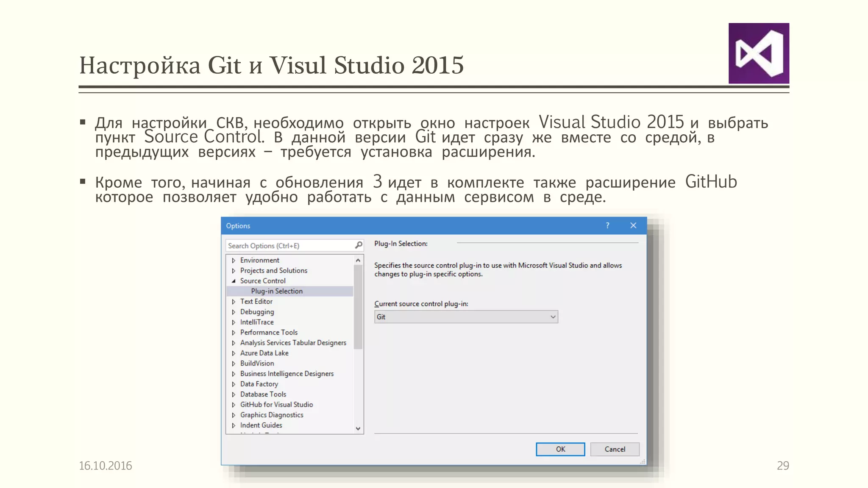This screenshot has width=868, height=488.
Task: Focus the Search Options (Ctrl+E) field
Action: coord(295,246)
